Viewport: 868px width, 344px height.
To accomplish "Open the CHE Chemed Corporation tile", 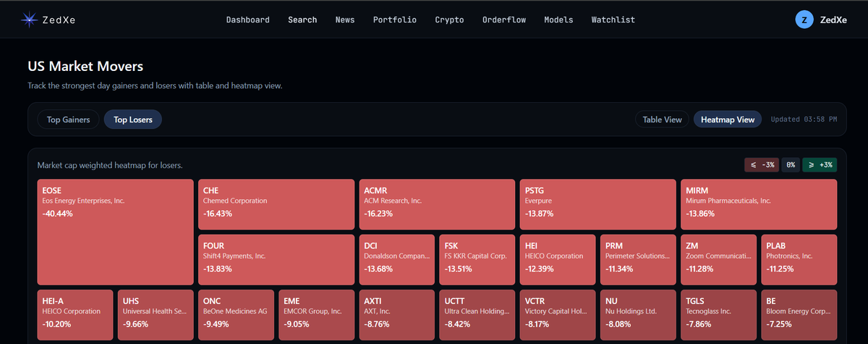I will tap(276, 204).
